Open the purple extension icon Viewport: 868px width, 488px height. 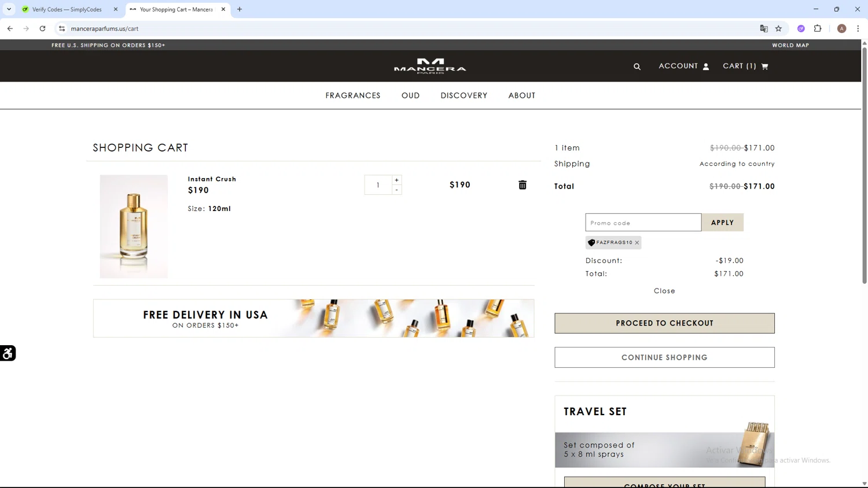[801, 28]
